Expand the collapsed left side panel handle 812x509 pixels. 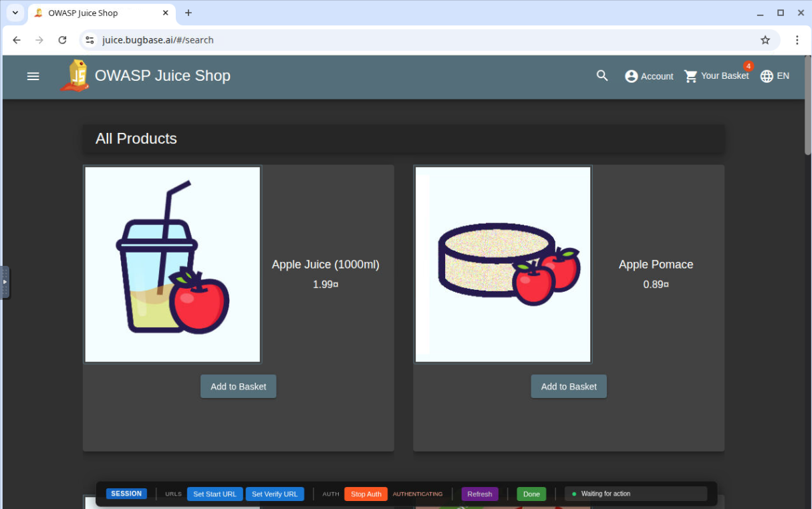click(5, 282)
